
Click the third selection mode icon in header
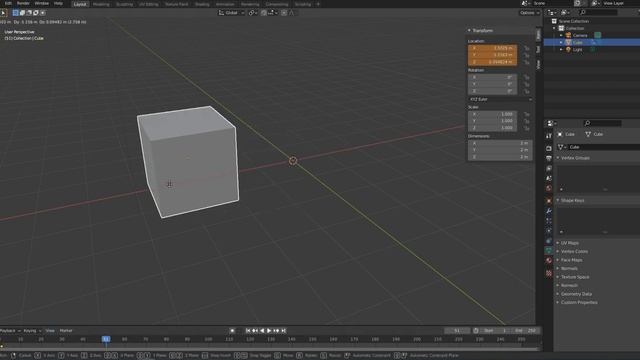pyautogui.click(x=29, y=13)
